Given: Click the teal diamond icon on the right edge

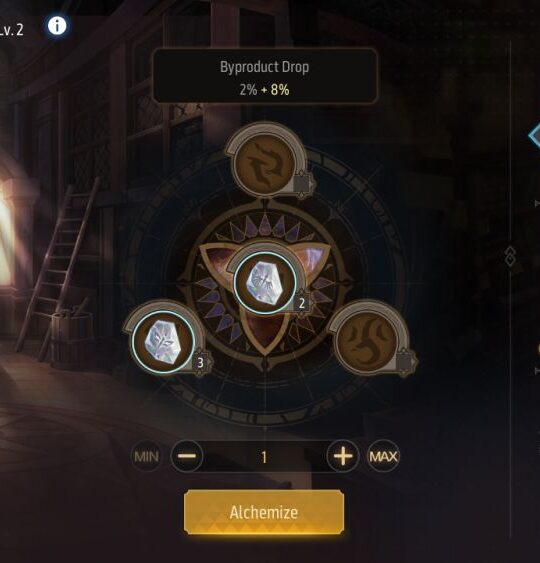Looking at the screenshot, I should click(535, 135).
